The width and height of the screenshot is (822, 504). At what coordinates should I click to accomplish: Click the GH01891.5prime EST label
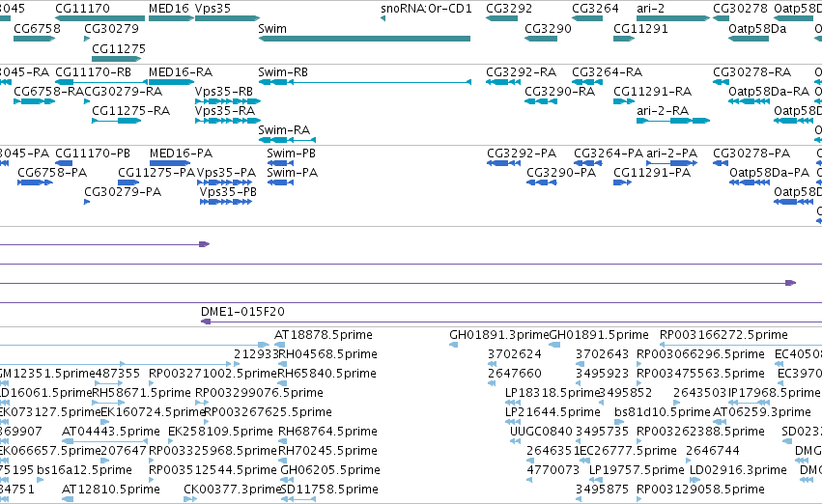click(599, 335)
